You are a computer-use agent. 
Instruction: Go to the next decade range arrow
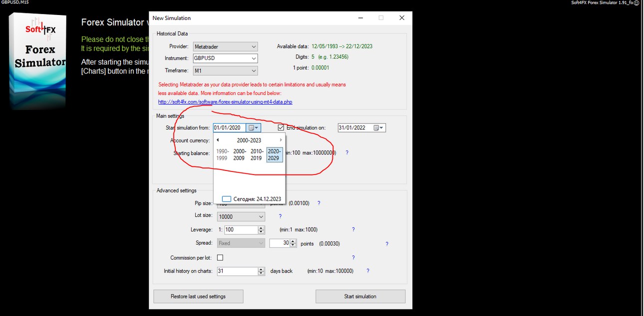click(281, 140)
